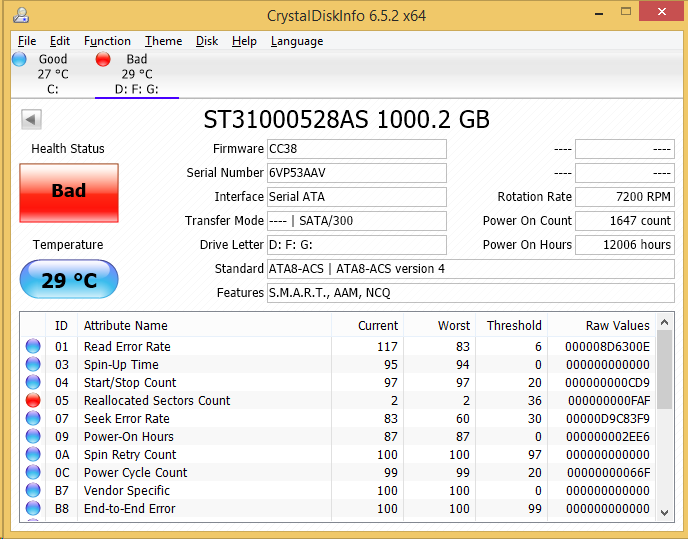Open the Function menu

pos(107,41)
